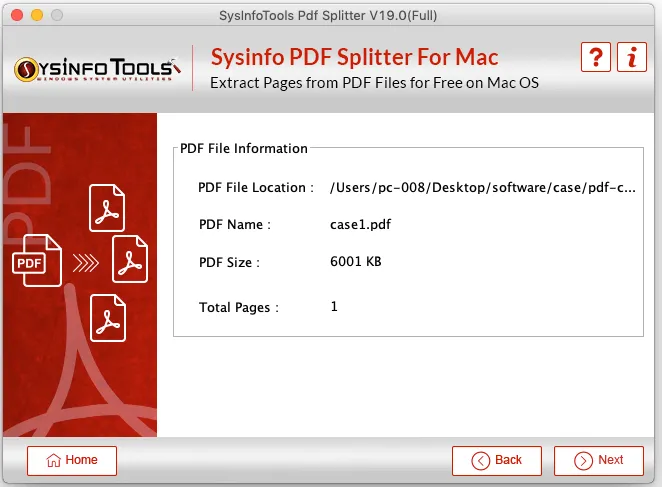Click the PDF Size label
The image size is (662, 487).
coord(229,262)
